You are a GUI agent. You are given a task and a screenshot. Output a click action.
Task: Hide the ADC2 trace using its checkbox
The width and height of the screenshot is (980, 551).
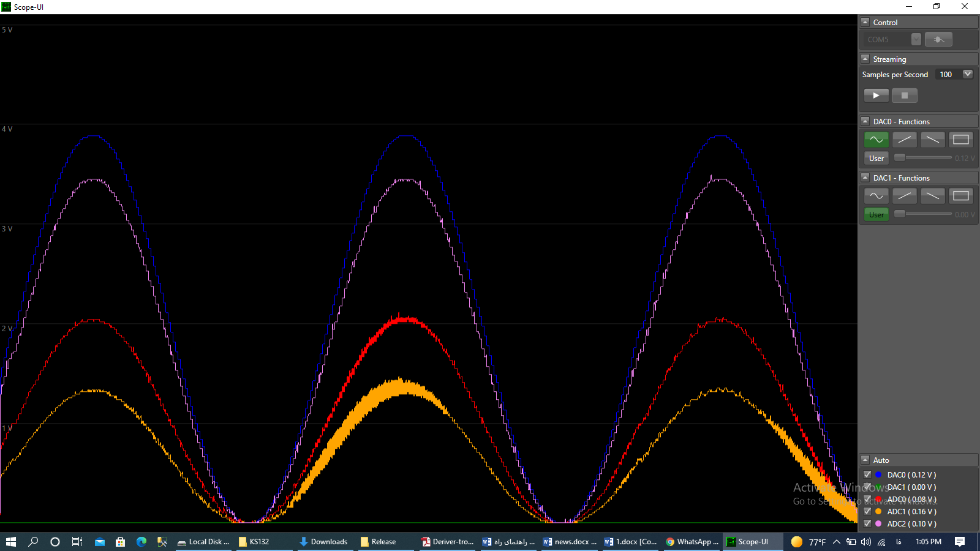pos(867,523)
